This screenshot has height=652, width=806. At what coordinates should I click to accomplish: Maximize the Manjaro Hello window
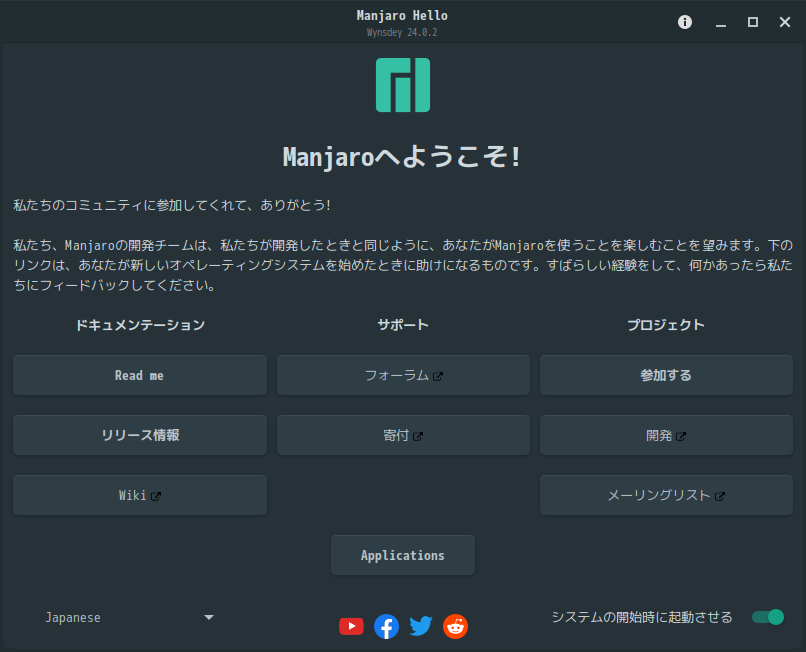(753, 22)
